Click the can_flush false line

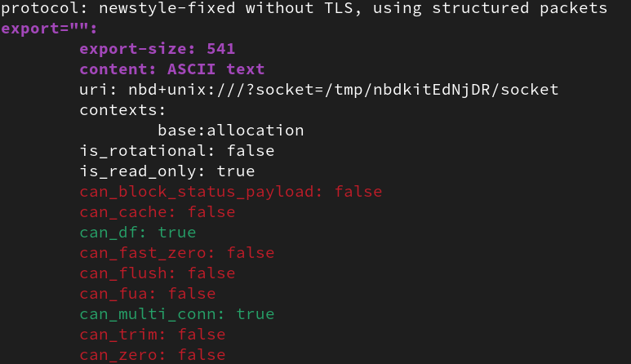tap(157, 273)
